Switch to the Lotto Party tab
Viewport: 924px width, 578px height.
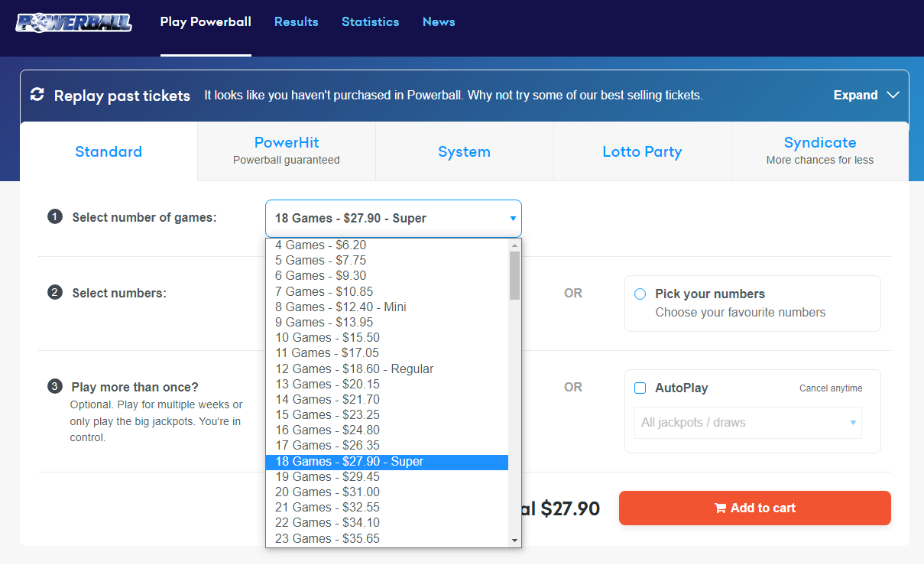pyautogui.click(x=643, y=151)
